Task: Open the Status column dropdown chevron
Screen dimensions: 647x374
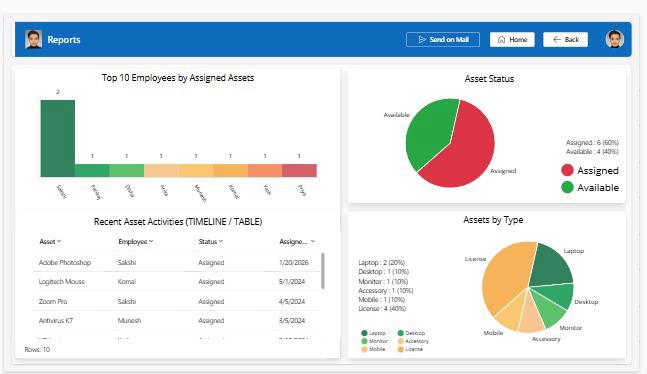Action: pos(221,241)
